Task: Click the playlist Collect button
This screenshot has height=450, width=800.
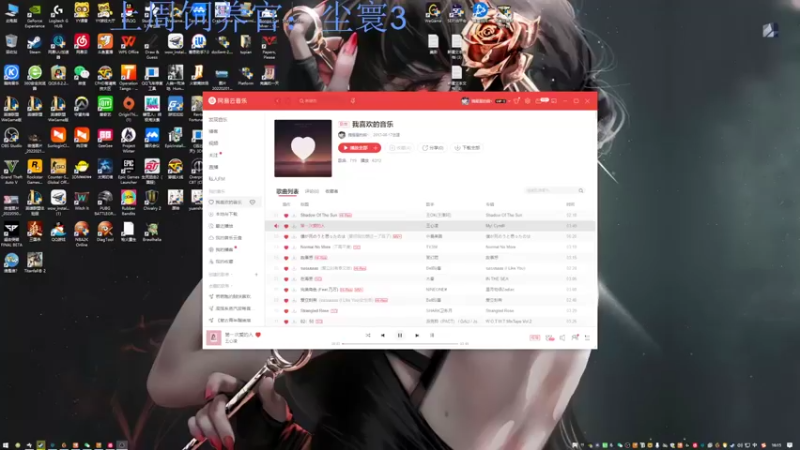Action: [x=400, y=148]
